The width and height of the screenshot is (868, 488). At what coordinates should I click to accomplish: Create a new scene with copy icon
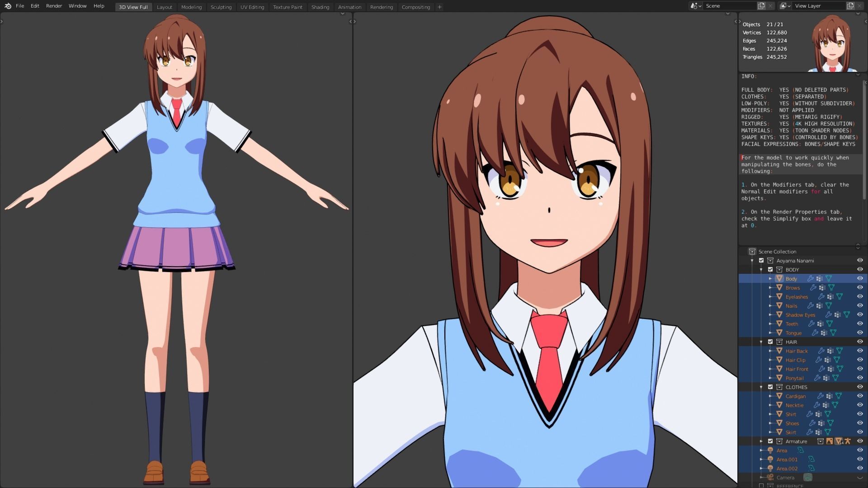tap(762, 6)
